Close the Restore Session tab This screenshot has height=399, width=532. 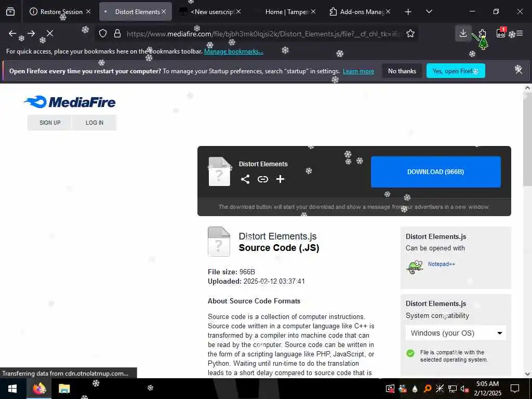88,11
